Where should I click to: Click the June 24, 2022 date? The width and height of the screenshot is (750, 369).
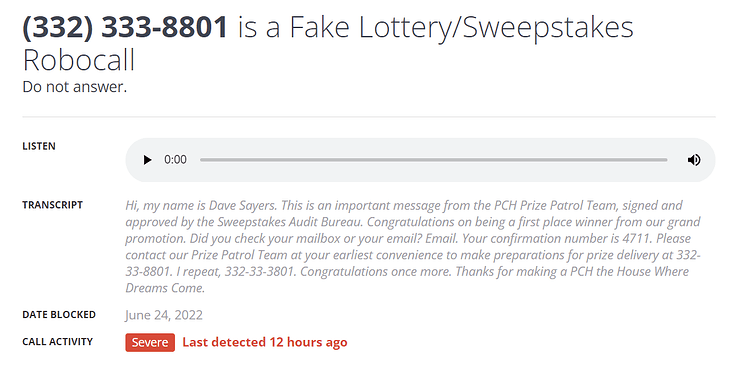pos(164,315)
